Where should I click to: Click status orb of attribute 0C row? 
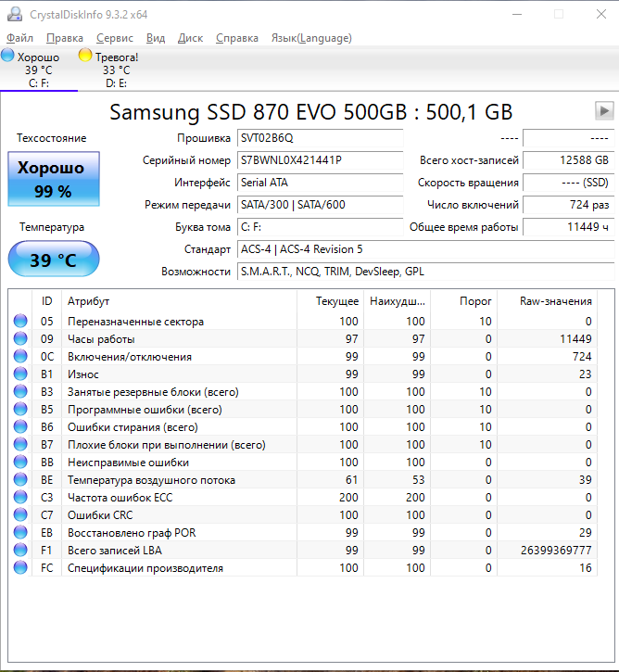tap(20, 356)
